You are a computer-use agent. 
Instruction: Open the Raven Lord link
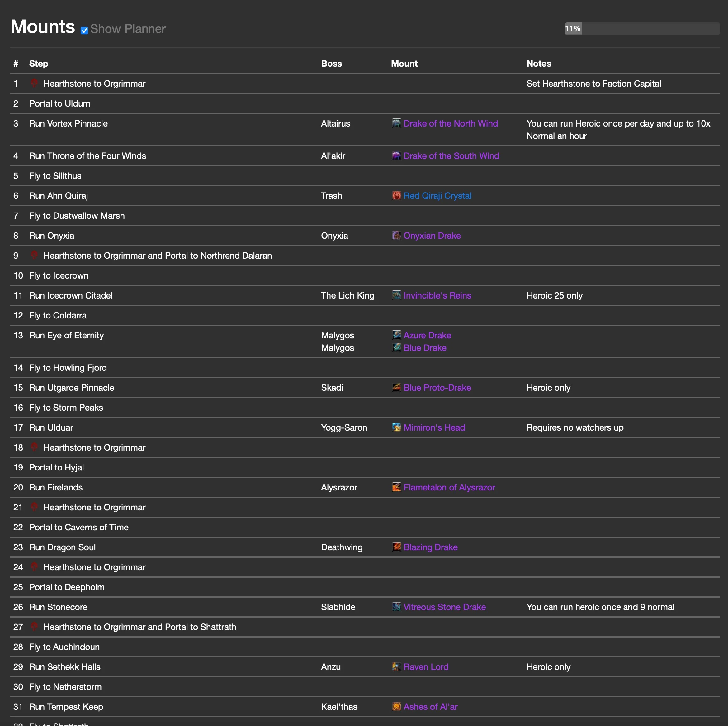(426, 667)
